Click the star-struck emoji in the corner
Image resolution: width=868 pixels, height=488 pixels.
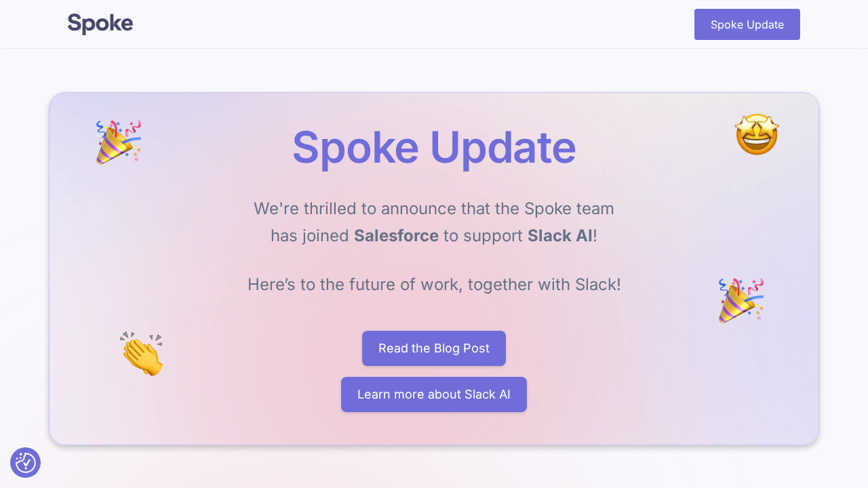[x=757, y=134]
